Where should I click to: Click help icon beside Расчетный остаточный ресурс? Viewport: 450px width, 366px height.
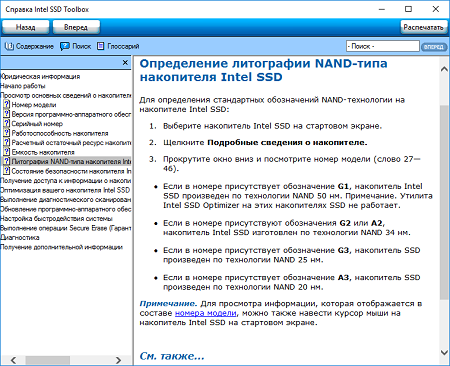[x=6, y=142]
